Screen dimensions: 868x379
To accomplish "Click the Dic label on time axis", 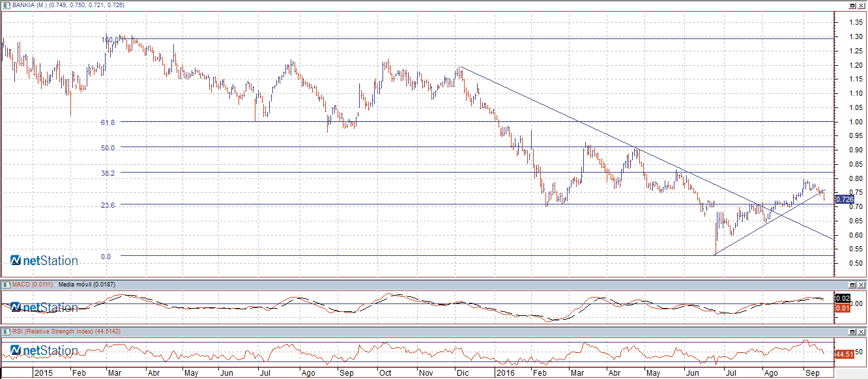I will tap(463, 374).
